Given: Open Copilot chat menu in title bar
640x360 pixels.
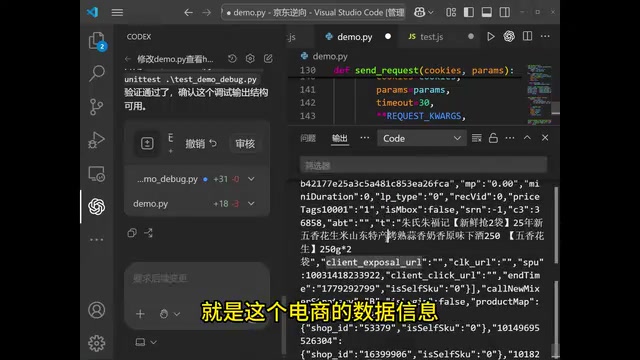Looking at the screenshot, I should pos(423,12).
